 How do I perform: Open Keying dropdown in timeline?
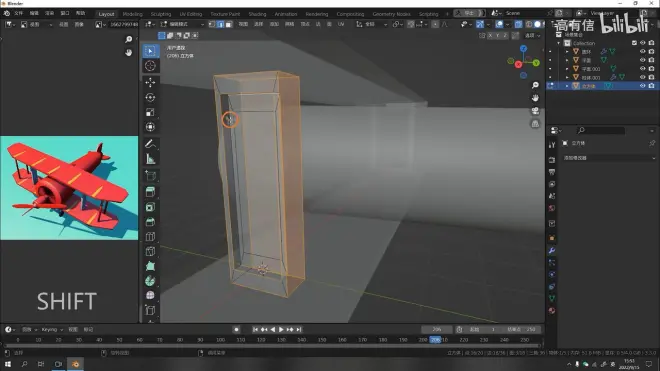click(x=52, y=330)
